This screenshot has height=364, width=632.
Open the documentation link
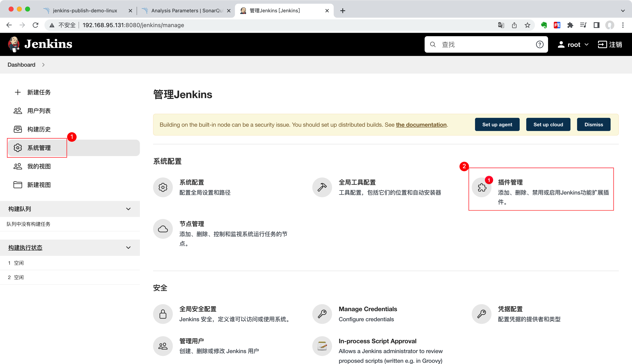point(421,124)
